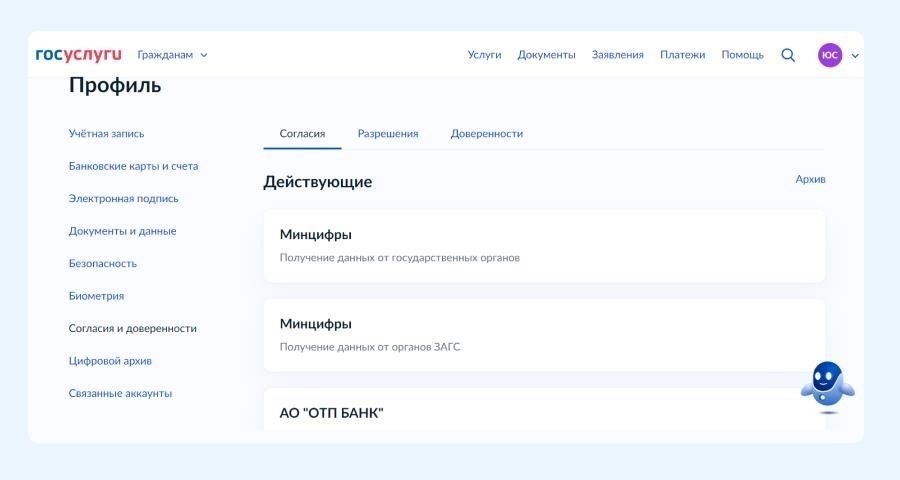This screenshot has height=480, width=900.
Task: Expand the account menu chevron
Action: coord(855,56)
